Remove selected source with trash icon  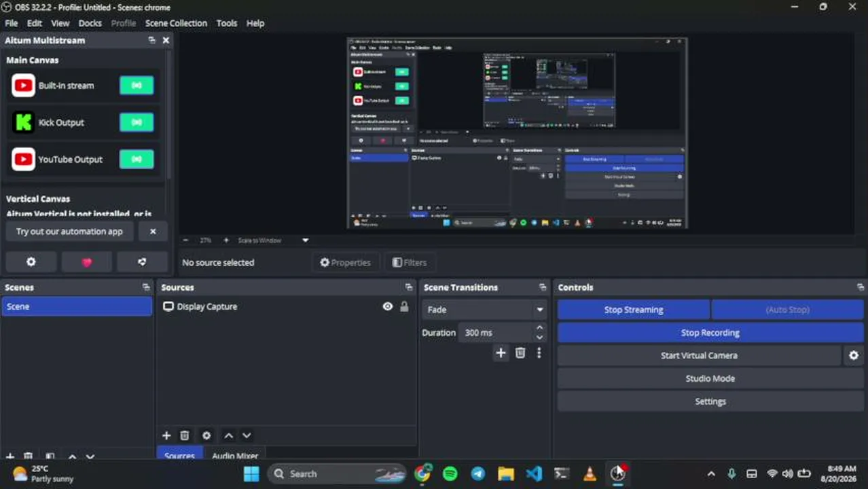(185, 435)
